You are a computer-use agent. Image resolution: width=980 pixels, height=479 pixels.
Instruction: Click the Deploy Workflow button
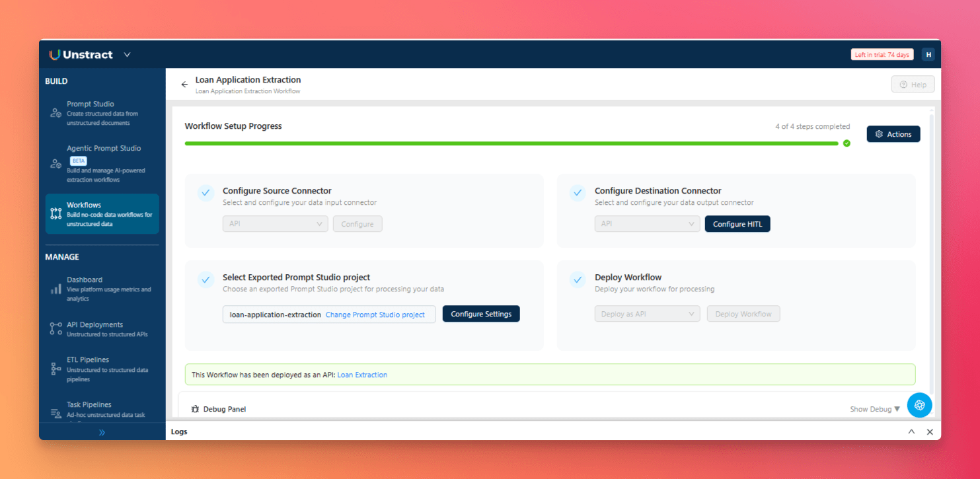coord(743,314)
